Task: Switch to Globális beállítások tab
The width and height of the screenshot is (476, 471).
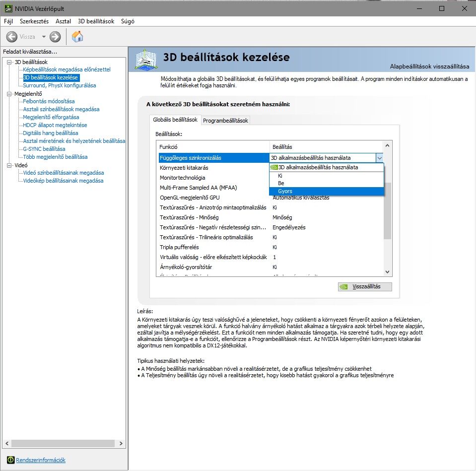Action: click(175, 120)
